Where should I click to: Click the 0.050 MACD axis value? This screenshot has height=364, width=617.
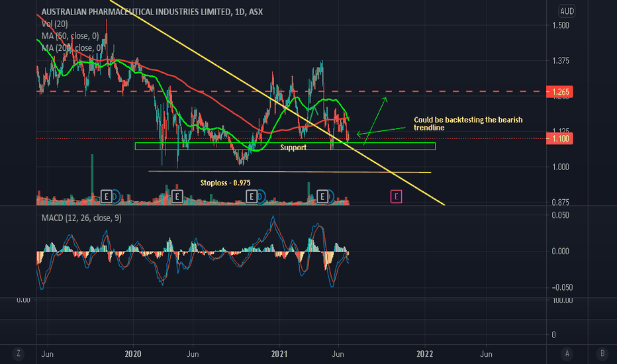click(560, 215)
